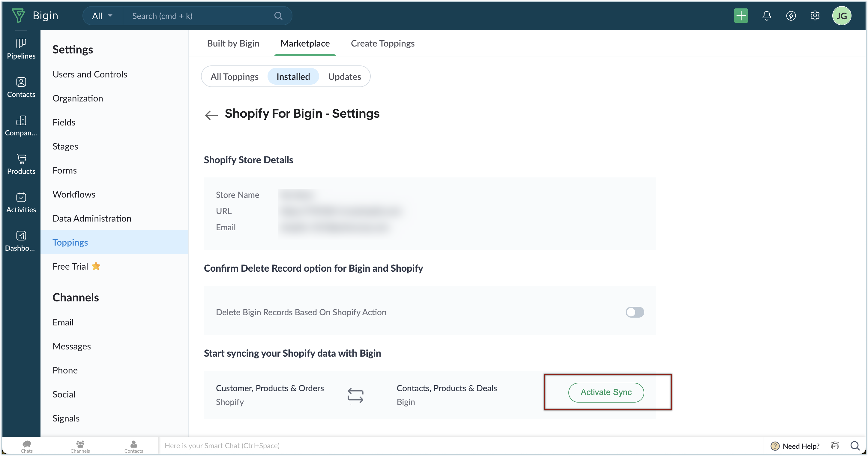This screenshot has height=456, width=868.
Task: Click the Need Help? link text
Action: (801, 446)
